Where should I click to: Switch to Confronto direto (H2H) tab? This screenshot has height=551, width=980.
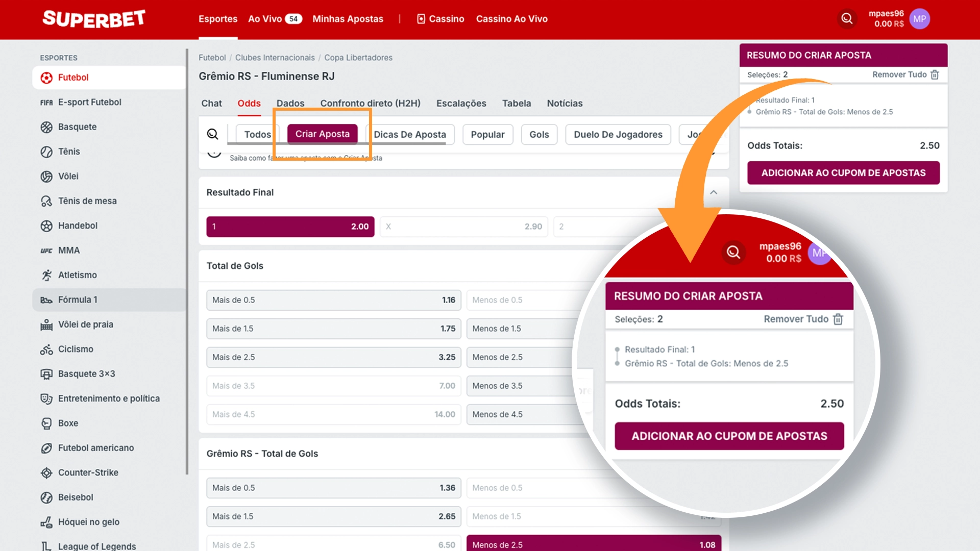pyautogui.click(x=370, y=104)
